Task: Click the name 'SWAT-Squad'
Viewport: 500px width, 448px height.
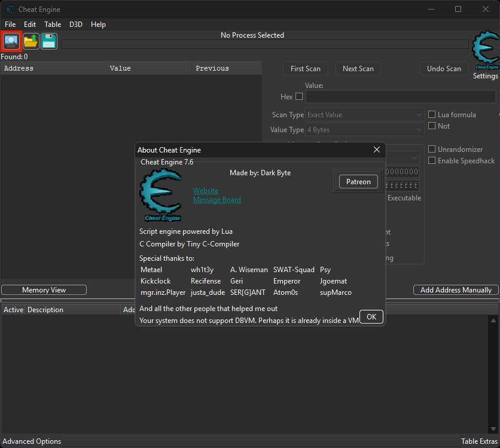Action: (294, 270)
